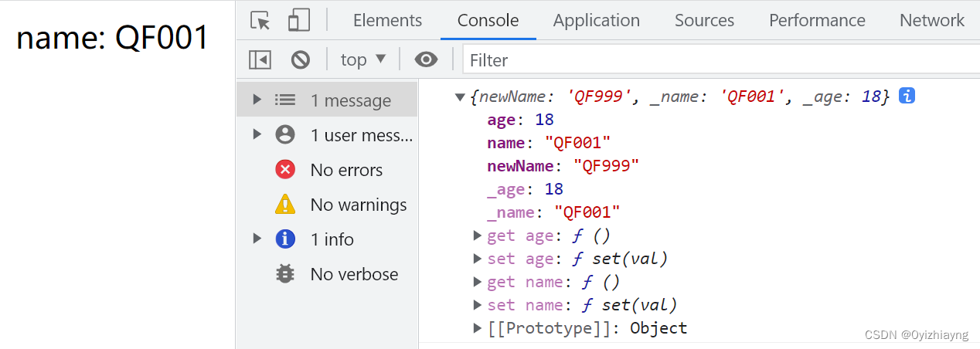Switch to the Network tab
This screenshot has width=980, height=349.
(932, 20)
